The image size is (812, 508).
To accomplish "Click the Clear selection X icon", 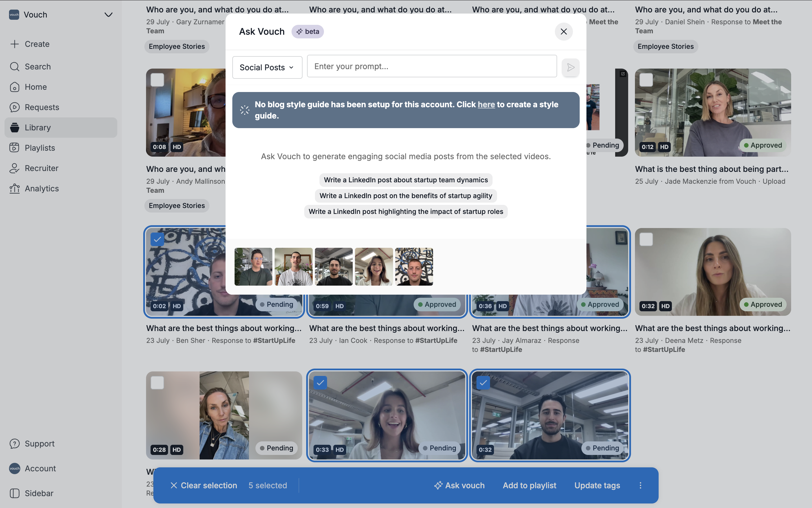I will tap(174, 485).
